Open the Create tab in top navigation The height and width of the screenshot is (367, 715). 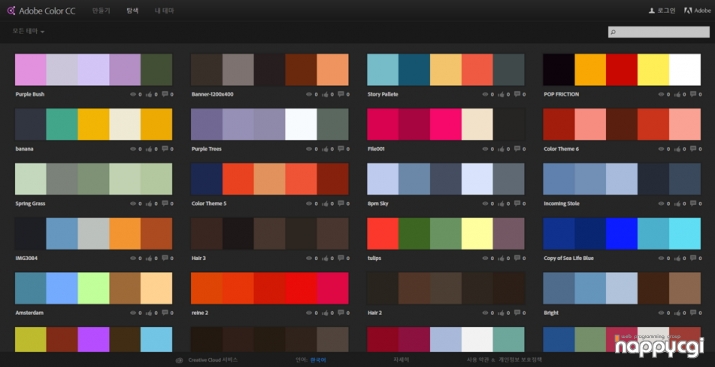(101, 10)
